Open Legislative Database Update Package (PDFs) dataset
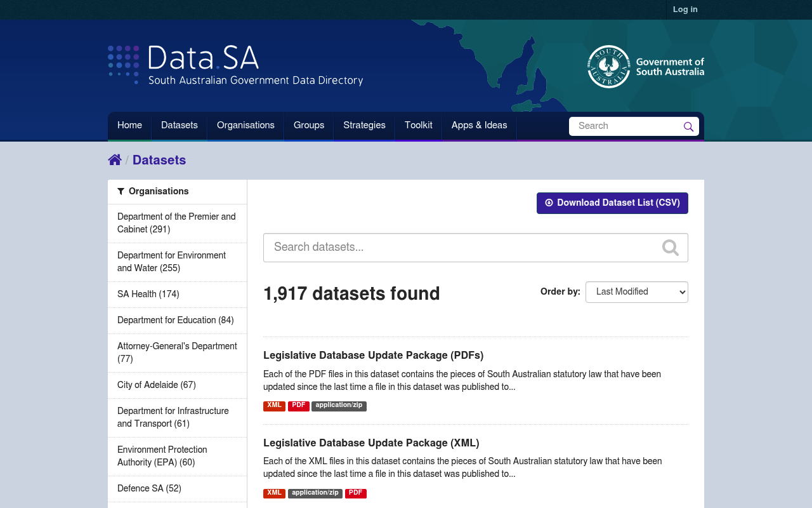Screen dimensions: 812x508 [x=374, y=356]
